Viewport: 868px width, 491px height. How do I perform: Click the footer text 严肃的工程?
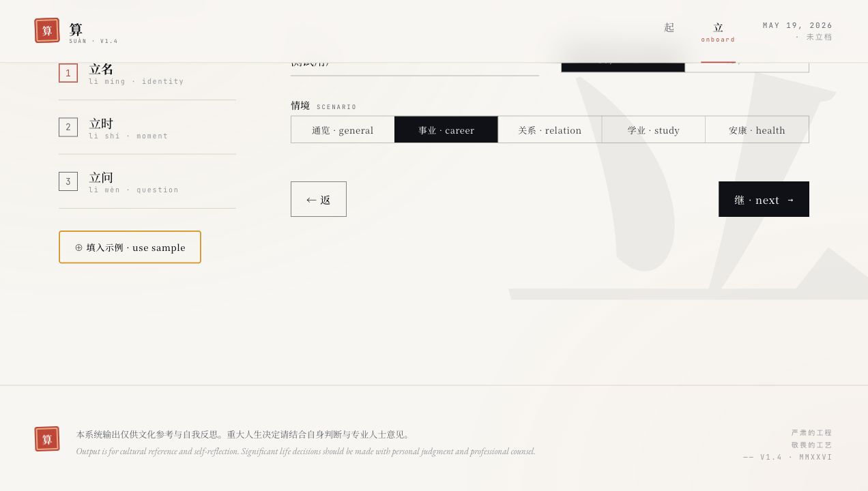click(x=812, y=433)
